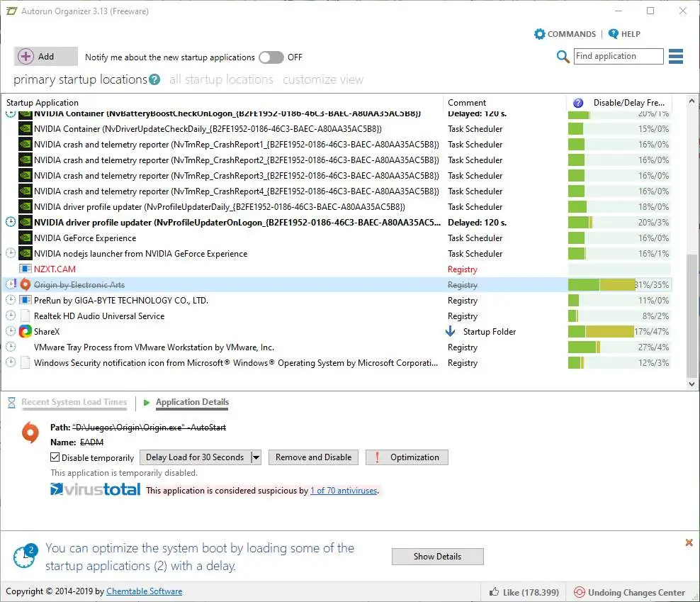Switch to Recent System Load Times tab

(74, 402)
